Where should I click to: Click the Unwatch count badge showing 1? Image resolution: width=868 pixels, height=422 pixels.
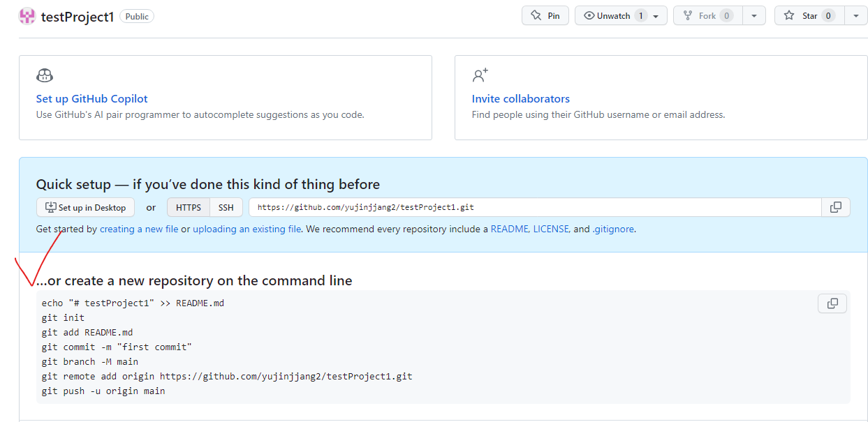pyautogui.click(x=641, y=15)
